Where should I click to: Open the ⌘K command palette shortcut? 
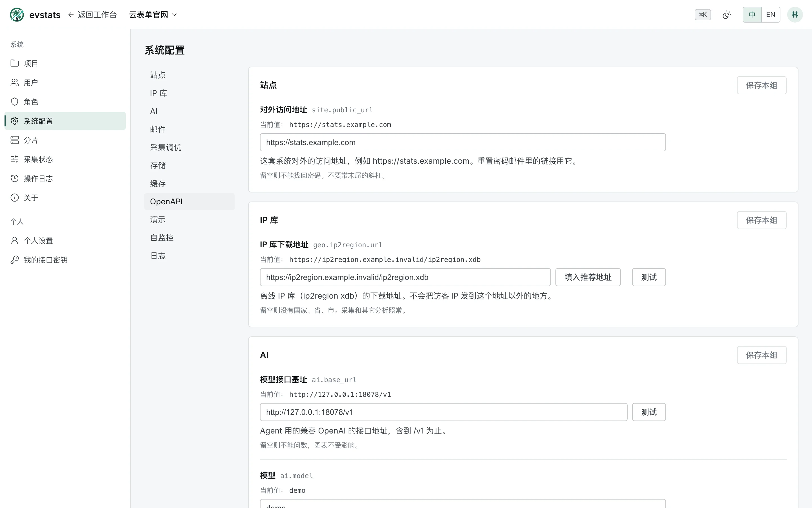pyautogui.click(x=703, y=14)
